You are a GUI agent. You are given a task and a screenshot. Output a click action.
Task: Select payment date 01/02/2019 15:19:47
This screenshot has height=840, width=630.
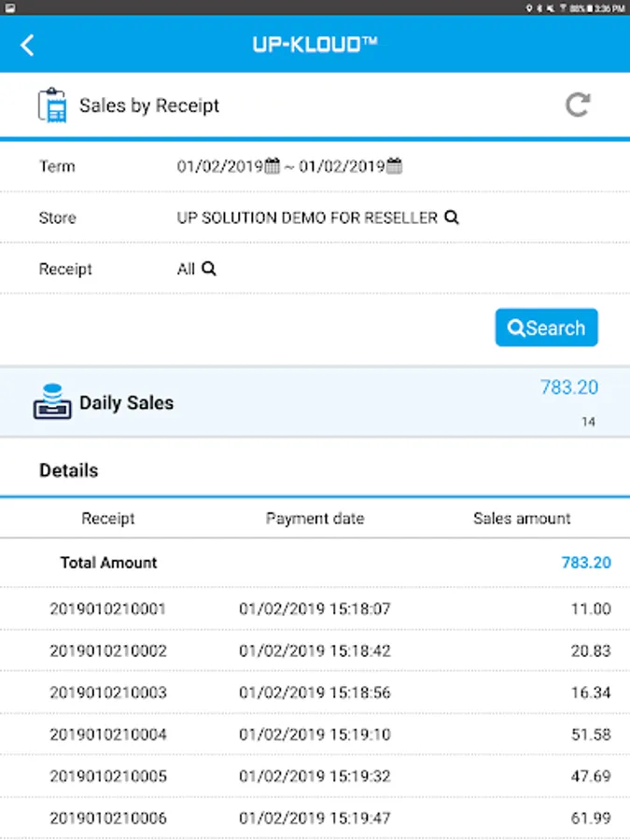click(x=315, y=818)
